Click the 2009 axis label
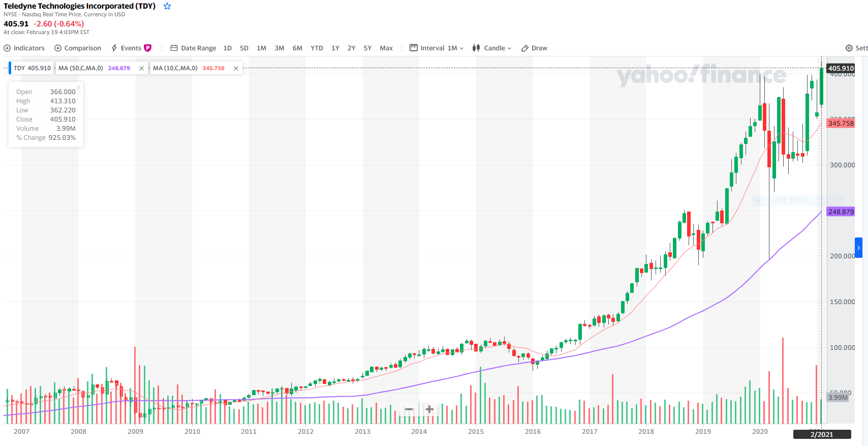The image size is (868, 446). 135,431
